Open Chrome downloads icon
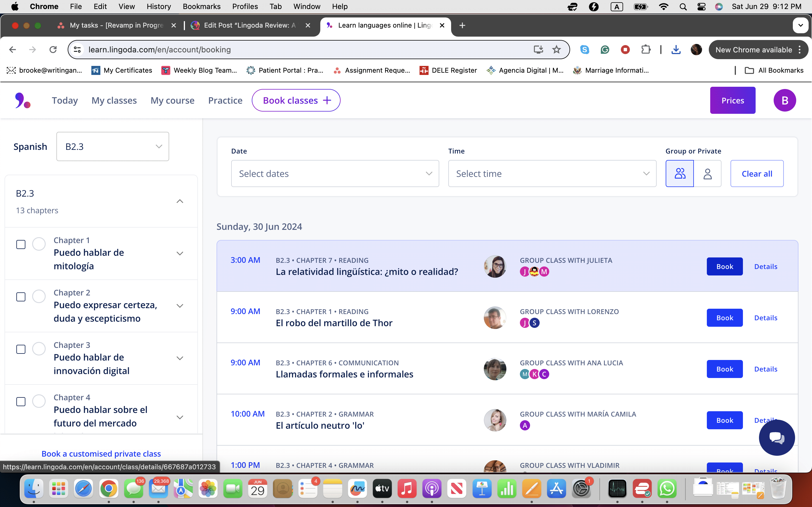The height and width of the screenshot is (507, 812). click(676, 50)
